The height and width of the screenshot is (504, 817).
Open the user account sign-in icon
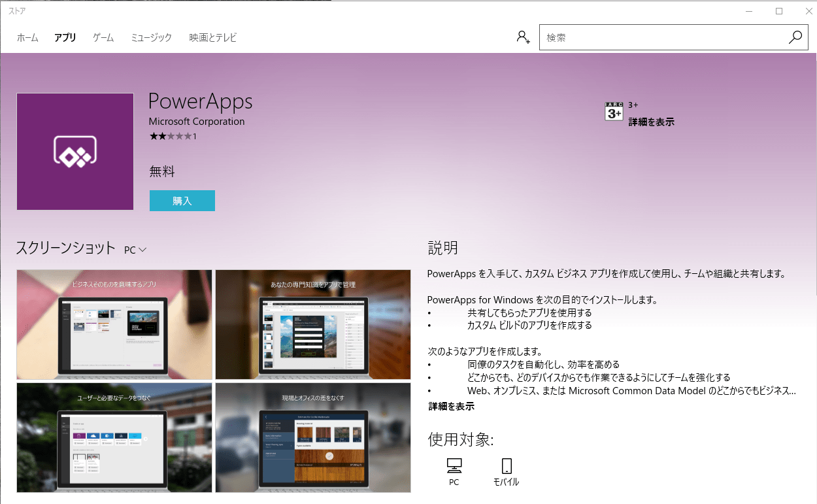click(x=523, y=37)
